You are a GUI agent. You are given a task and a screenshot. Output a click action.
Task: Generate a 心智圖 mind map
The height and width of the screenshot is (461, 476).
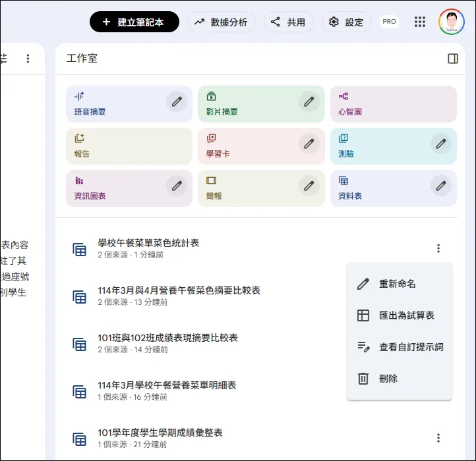(394, 104)
